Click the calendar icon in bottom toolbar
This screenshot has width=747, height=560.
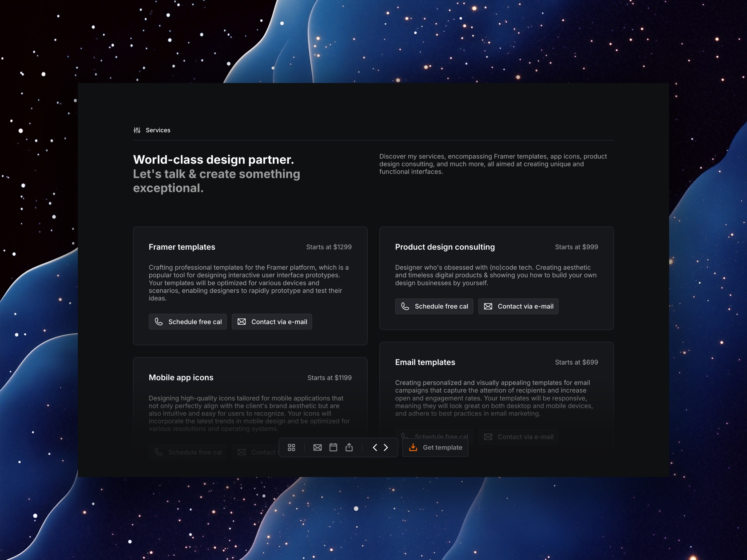pyautogui.click(x=332, y=447)
